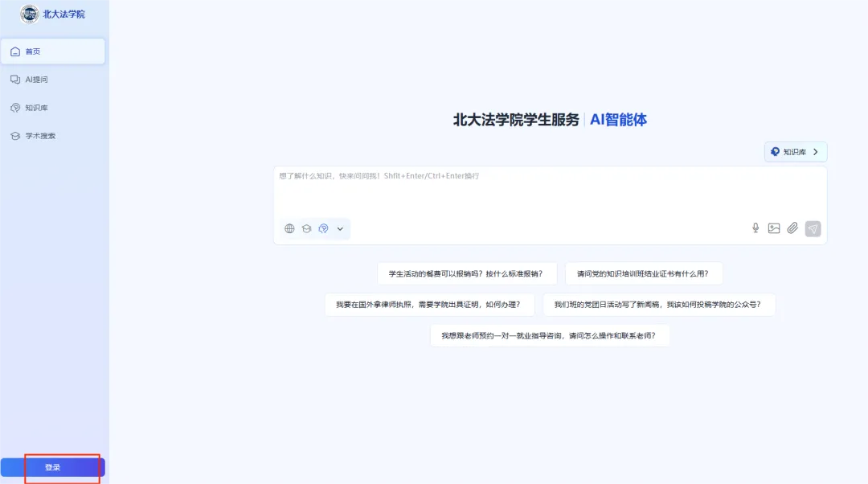Select suggestion 我要在国外拿律师执照
This screenshot has width=868, height=484.
click(429, 305)
